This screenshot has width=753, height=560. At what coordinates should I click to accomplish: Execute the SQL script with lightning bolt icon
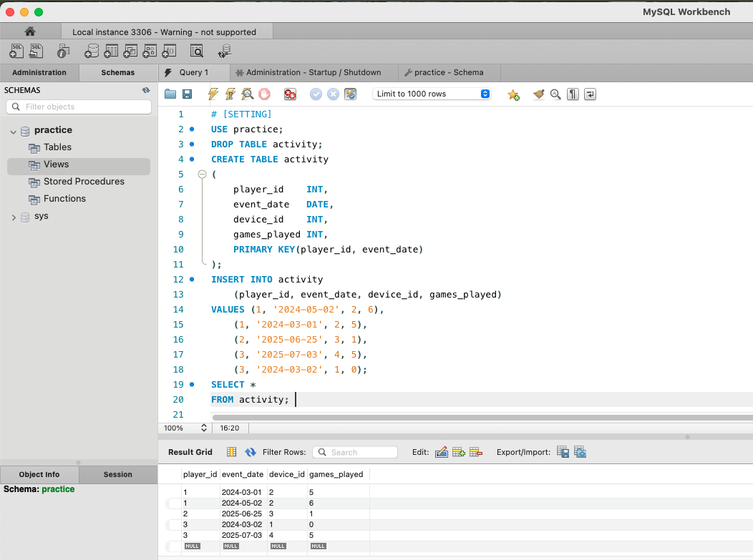pyautogui.click(x=213, y=94)
